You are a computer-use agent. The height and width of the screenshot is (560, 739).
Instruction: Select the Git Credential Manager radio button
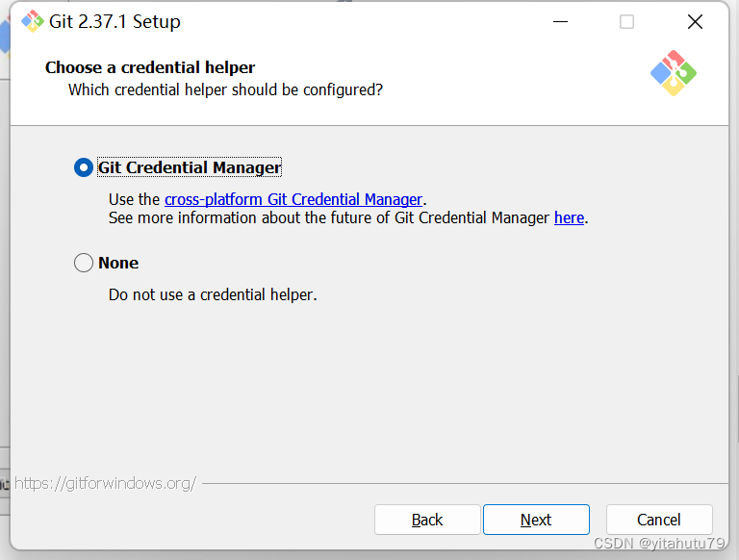(84, 167)
